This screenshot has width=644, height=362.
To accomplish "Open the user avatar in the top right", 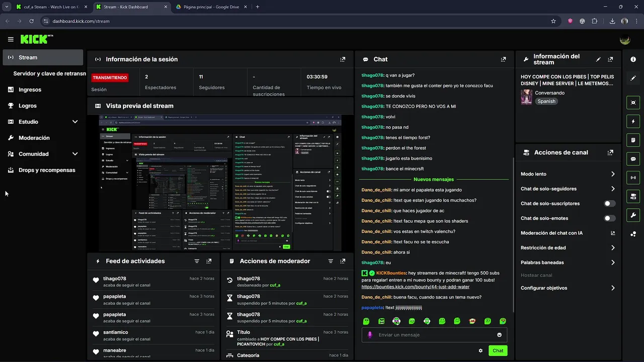I will point(625,39).
